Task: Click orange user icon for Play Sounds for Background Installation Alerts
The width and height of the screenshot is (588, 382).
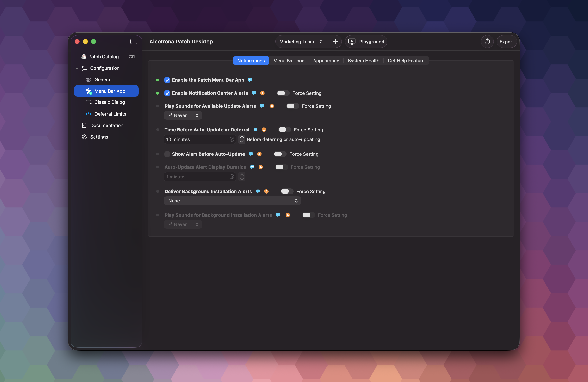Action: coord(288,215)
